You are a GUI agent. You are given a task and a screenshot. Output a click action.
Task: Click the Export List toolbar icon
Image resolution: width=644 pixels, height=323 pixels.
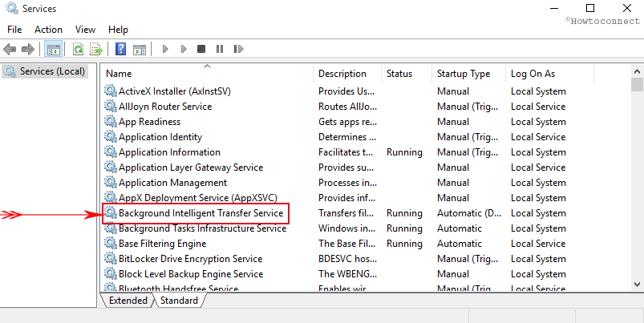(x=96, y=49)
